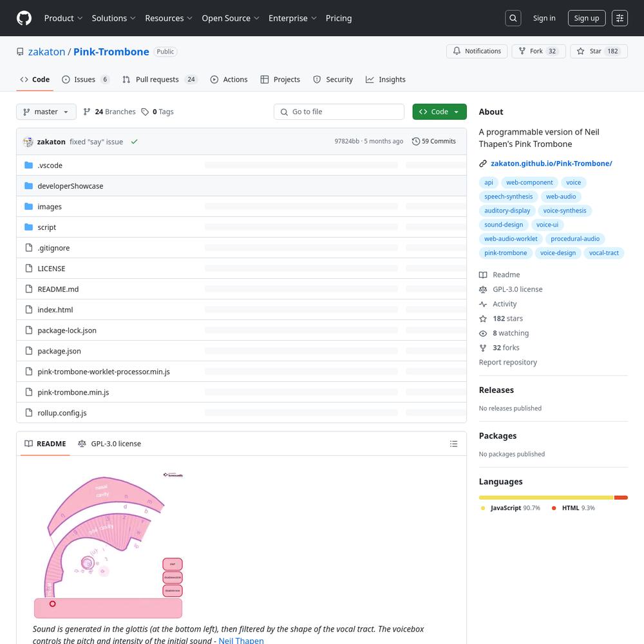Screen dimensions: 644x644
Task: Open the 97824bb commit hash
Action: [x=346, y=141]
